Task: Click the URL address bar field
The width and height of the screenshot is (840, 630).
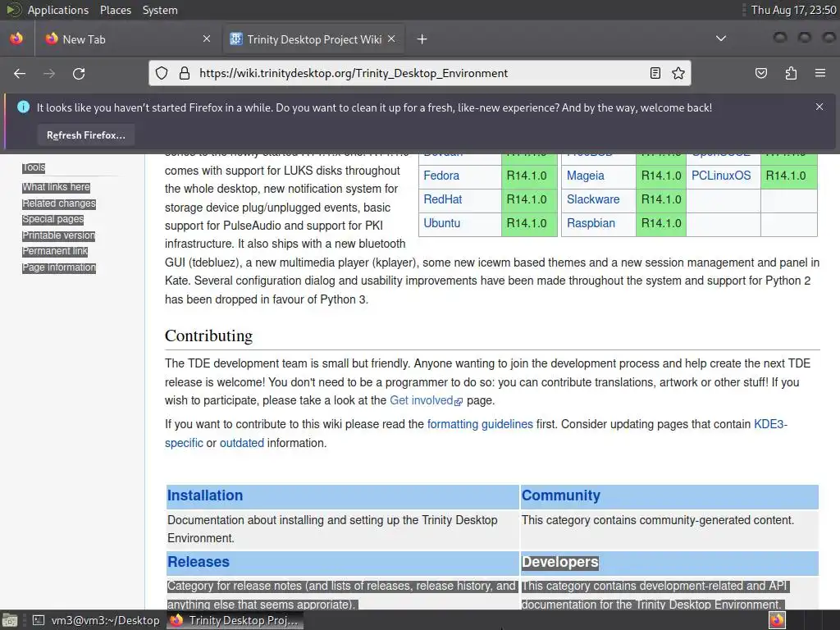Action: tap(419, 73)
